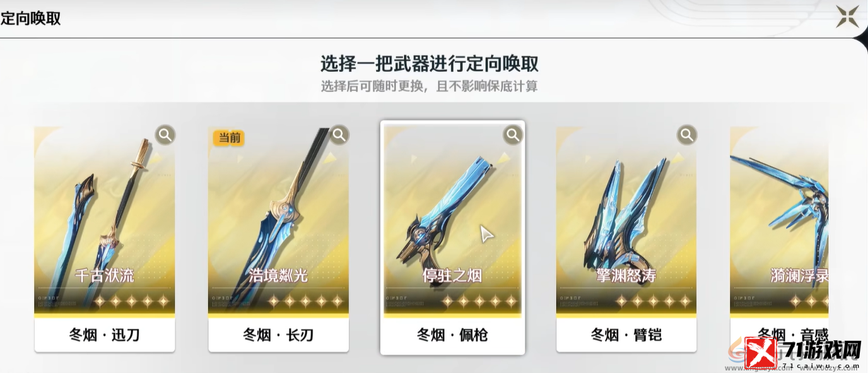Open magnifier preview for 浩境粼光
This screenshot has width=868, height=373.
click(x=339, y=134)
